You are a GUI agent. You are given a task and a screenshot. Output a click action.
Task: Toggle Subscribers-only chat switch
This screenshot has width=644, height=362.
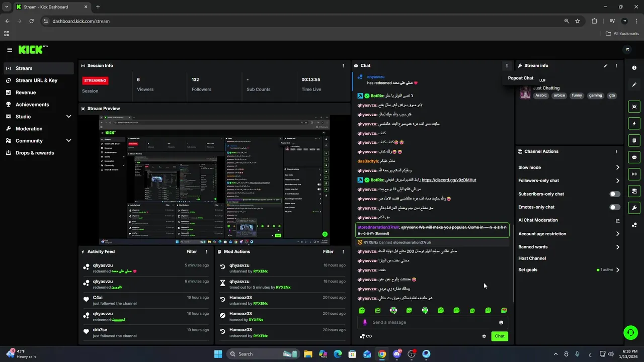(x=615, y=194)
